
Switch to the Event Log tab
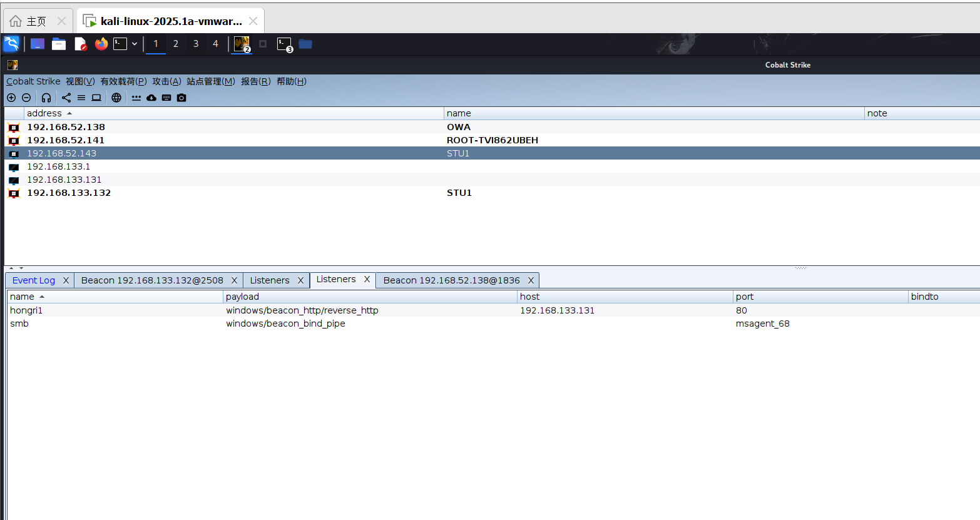point(34,280)
